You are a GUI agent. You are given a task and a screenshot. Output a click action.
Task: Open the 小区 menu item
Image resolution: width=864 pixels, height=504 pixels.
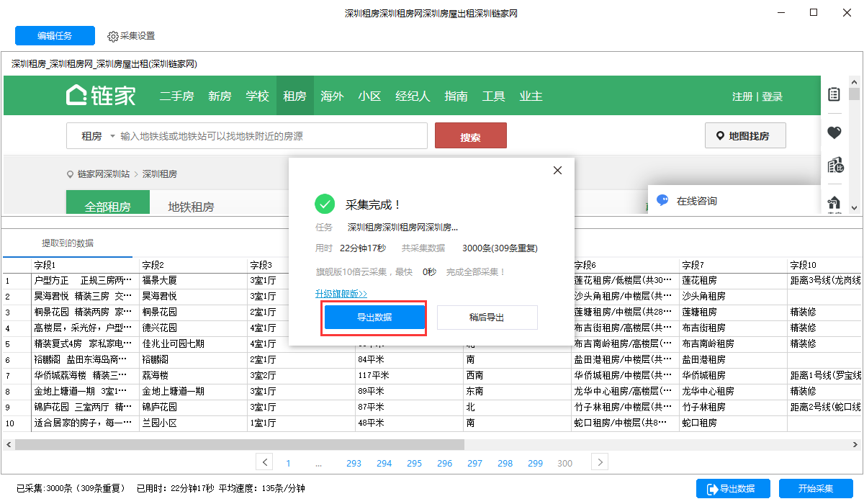[369, 96]
